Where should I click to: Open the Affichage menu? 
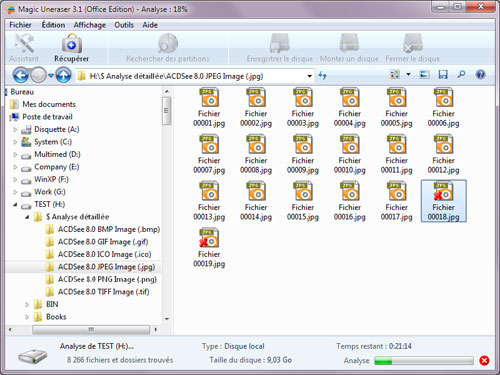(x=90, y=25)
